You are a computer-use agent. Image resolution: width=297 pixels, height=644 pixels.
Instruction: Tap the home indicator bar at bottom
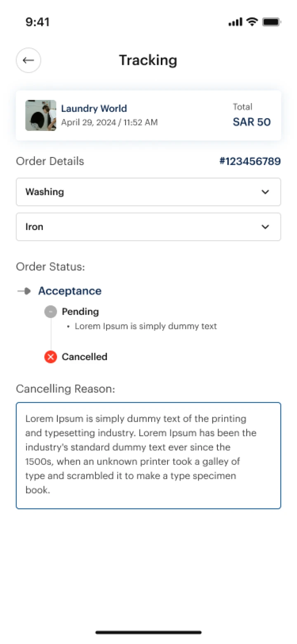[148, 632]
